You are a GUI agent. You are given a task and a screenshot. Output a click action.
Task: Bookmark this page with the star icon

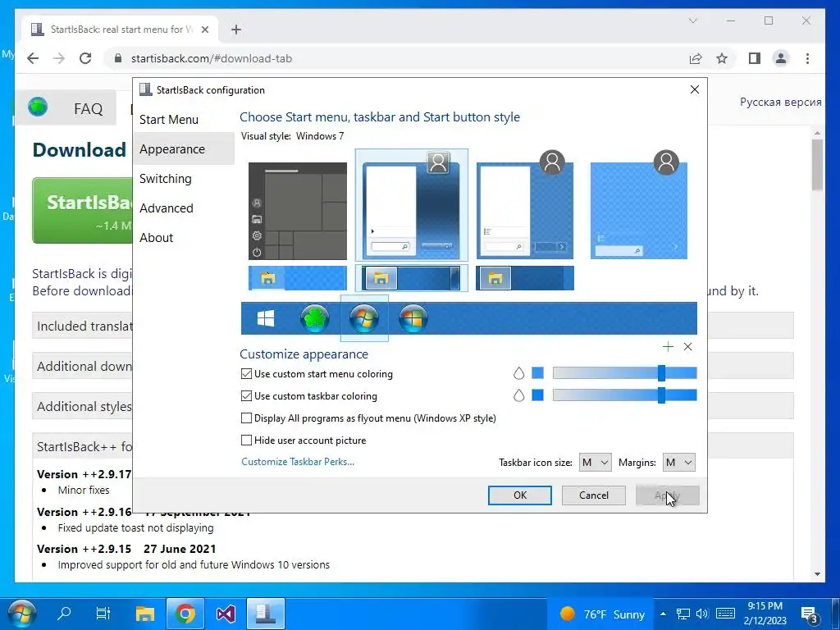click(722, 58)
